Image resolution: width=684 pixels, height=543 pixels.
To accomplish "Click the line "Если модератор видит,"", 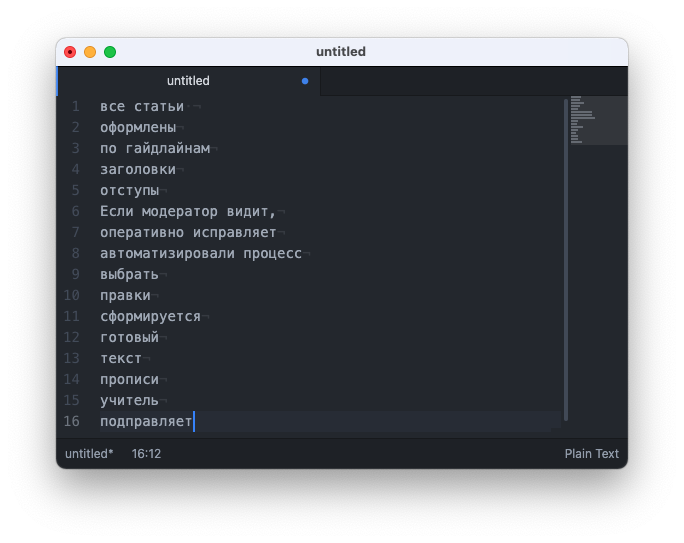I will pyautogui.click(x=187, y=211).
